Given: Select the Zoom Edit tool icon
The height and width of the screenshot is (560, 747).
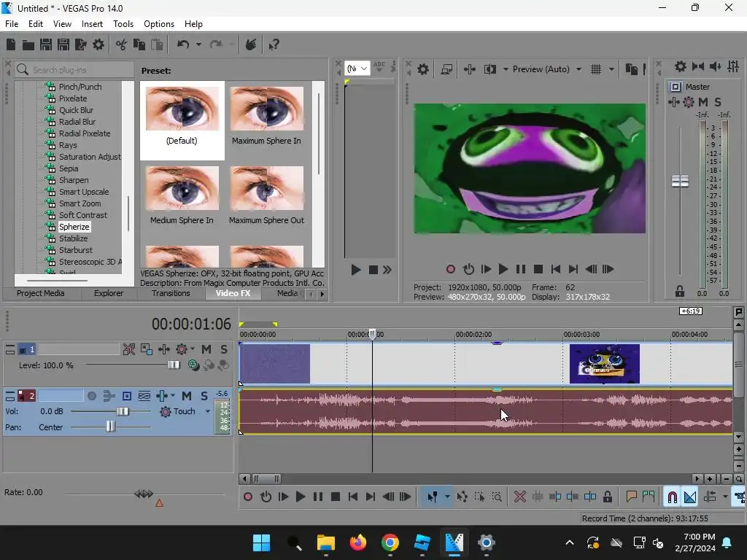Looking at the screenshot, I should click(x=497, y=497).
